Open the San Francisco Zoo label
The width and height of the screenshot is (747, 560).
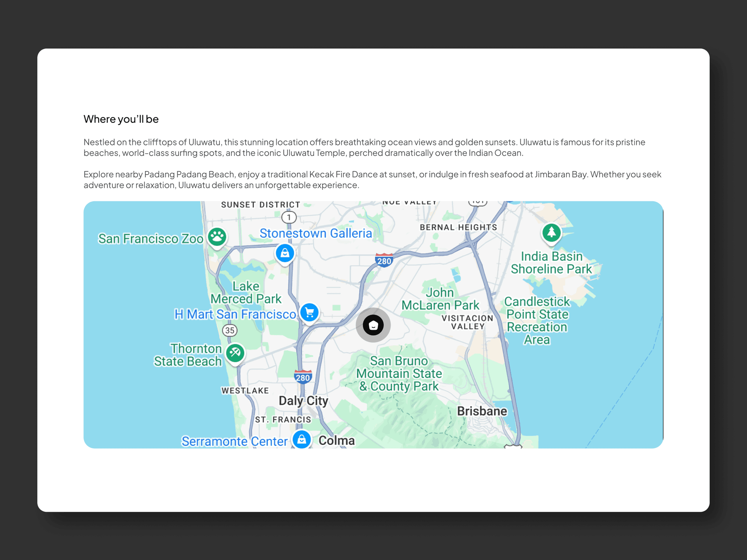coord(151,238)
